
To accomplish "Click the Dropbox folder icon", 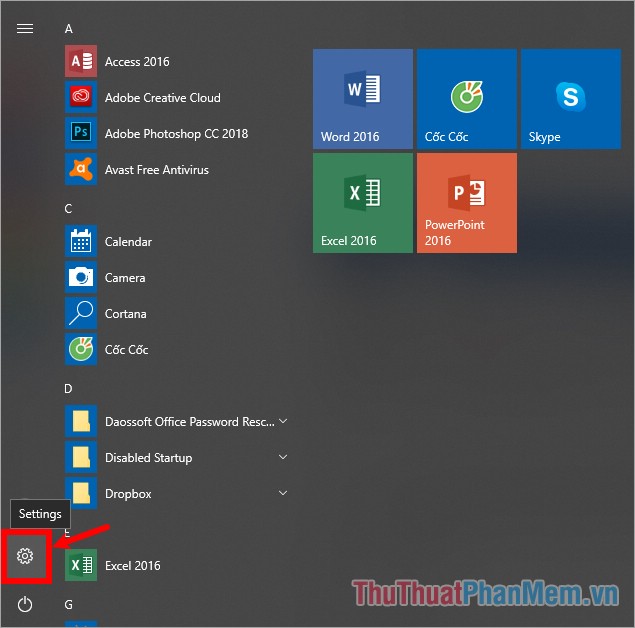I will tap(81, 494).
